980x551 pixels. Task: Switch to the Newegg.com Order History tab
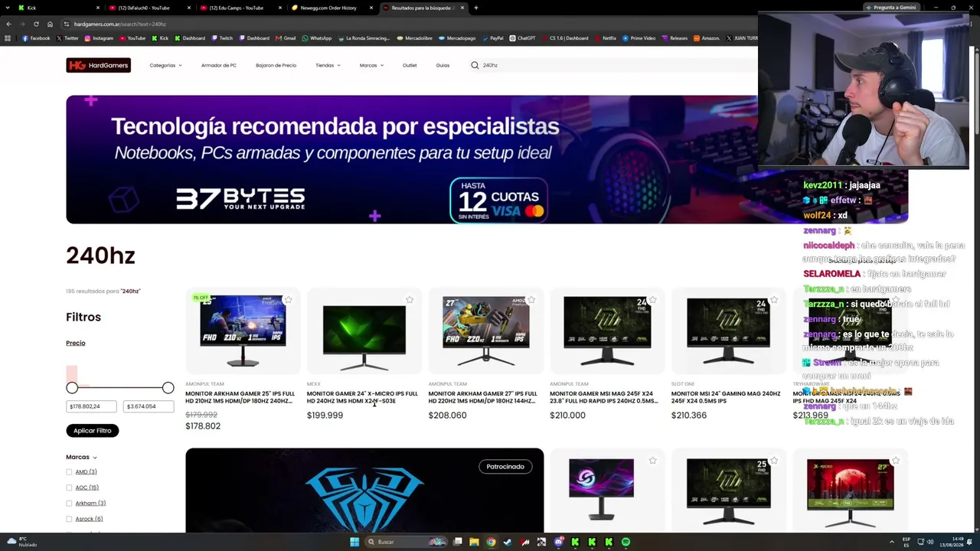pos(333,8)
